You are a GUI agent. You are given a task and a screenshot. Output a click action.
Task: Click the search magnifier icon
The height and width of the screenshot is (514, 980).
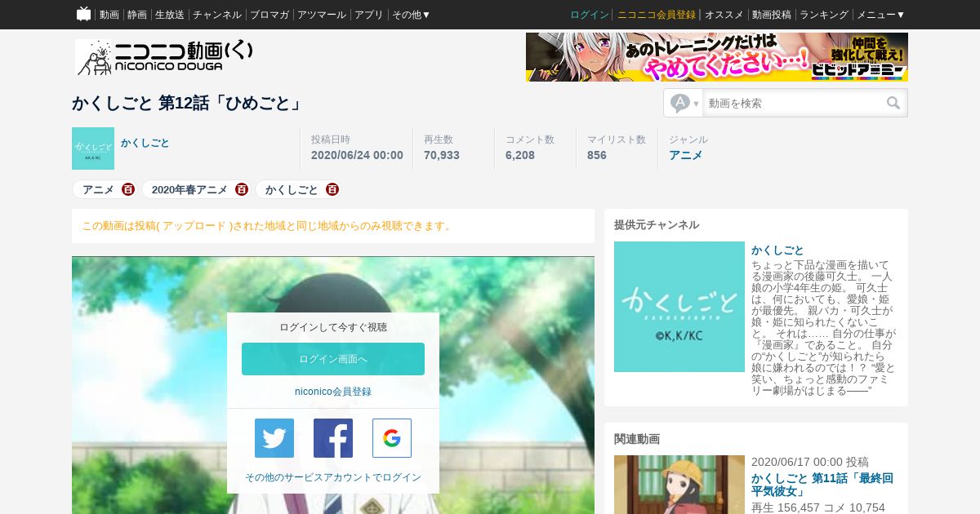click(893, 103)
